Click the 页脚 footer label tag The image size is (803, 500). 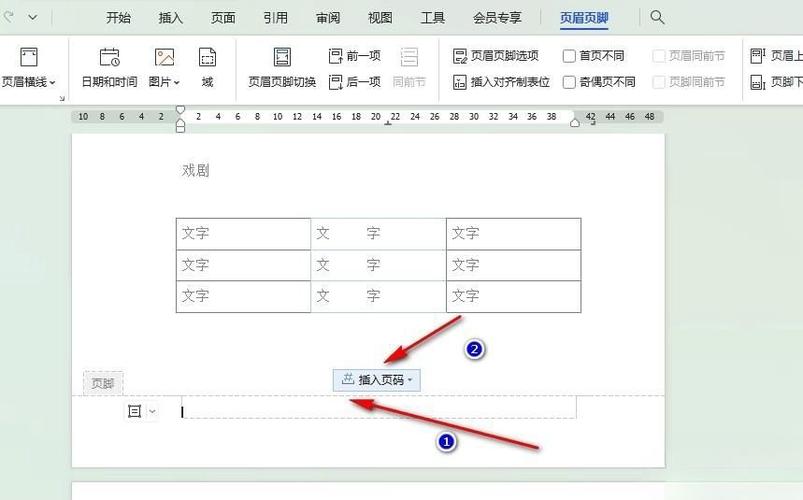point(103,383)
